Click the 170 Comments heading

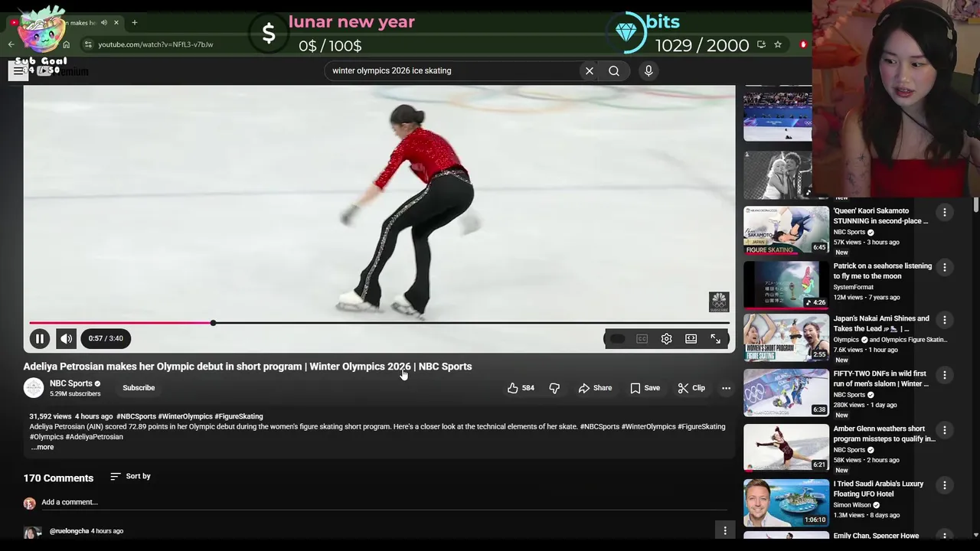[58, 478]
